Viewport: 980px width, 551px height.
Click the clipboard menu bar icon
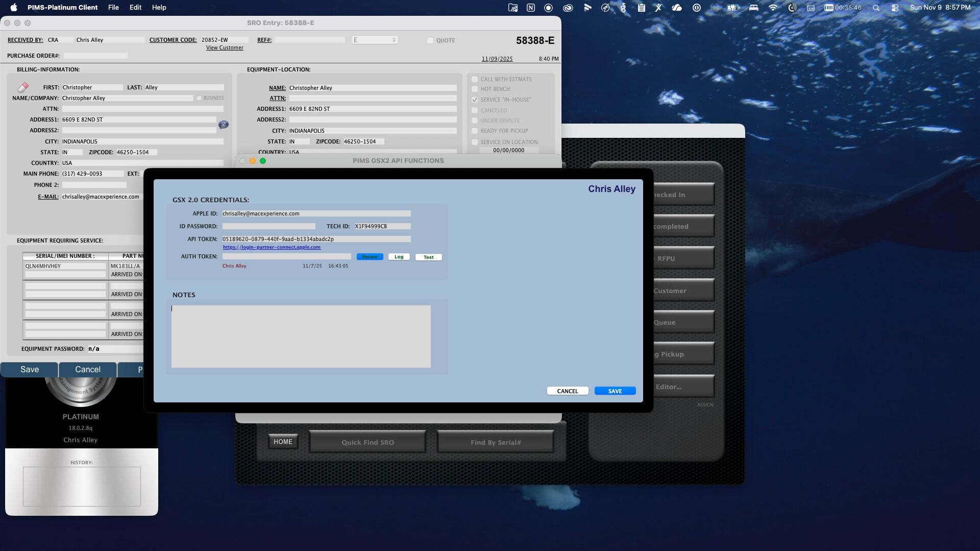pyautogui.click(x=641, y=8)
